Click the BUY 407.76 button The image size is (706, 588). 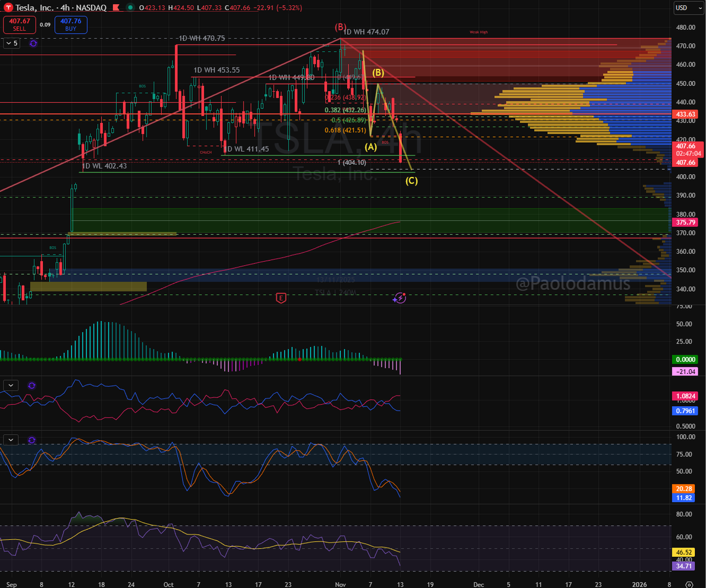pyautogui.click(x=71, y=24)
